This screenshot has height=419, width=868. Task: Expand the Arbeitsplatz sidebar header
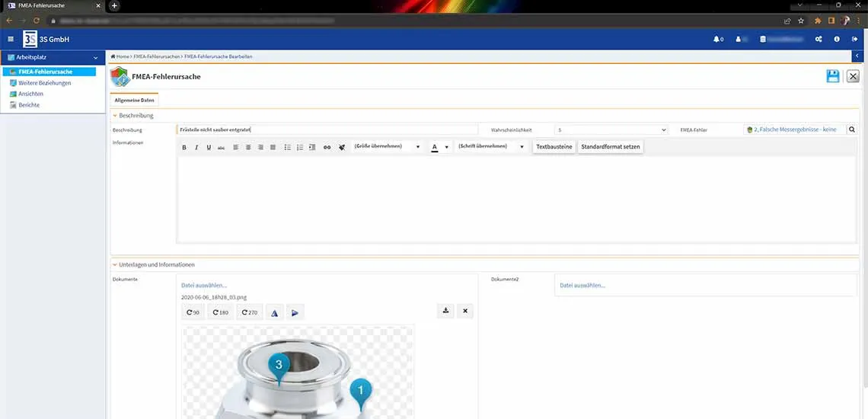pyautogui.click(x=51, y=57)
